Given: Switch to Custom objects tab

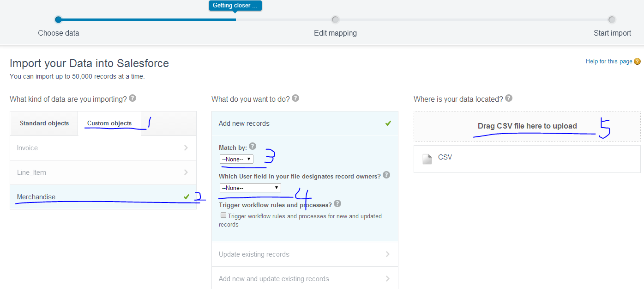Looking at the screenshot, I should point(109,123).
